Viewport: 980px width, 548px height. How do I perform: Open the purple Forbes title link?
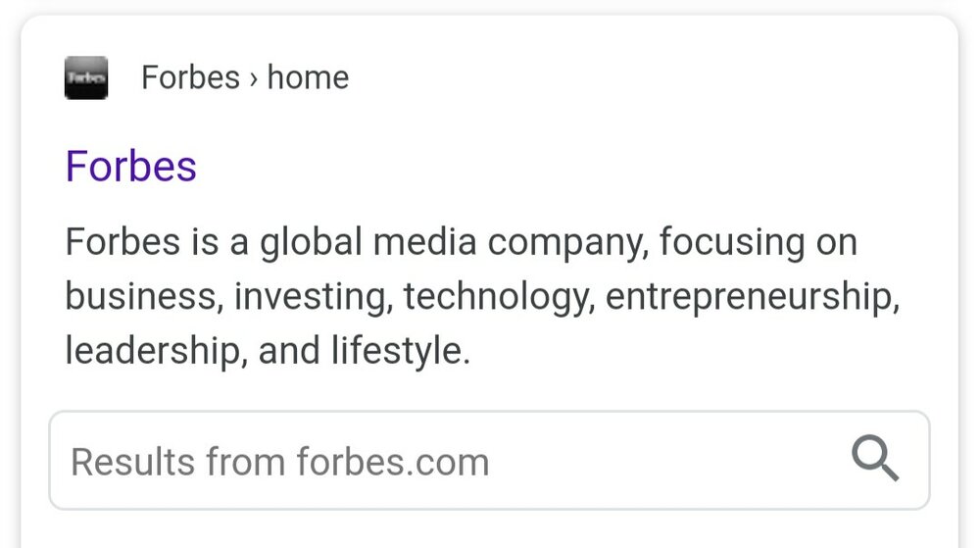pos(131,167)
